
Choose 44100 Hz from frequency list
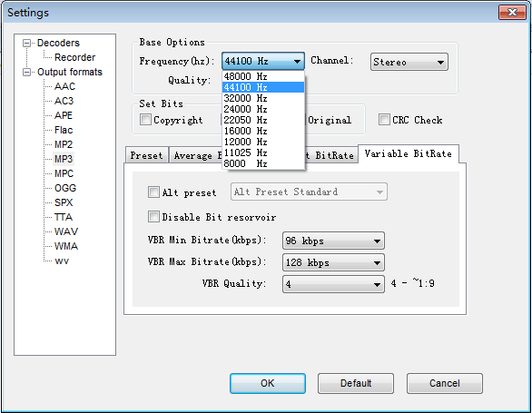click(263, 87)
